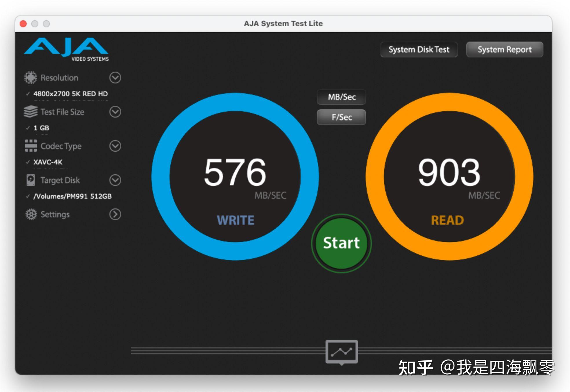Expand the Codec Type dropdown
The width and height of the screenshot is (570, 392).
[x=115, y=146]
